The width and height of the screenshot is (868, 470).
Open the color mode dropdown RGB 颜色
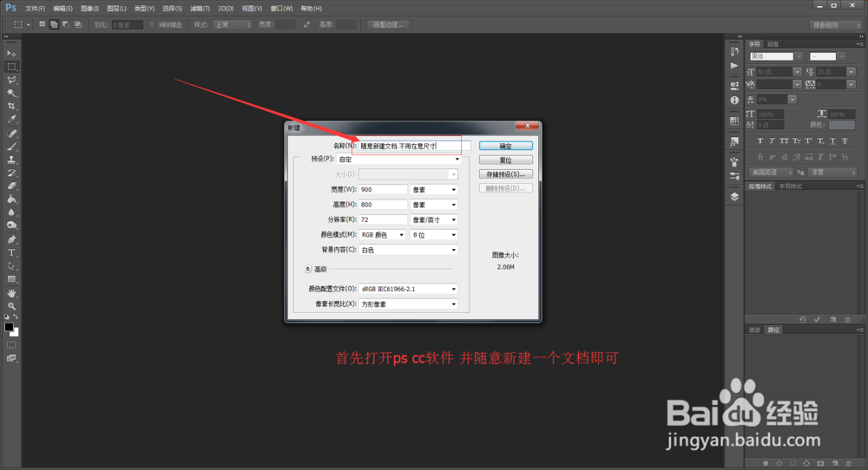pos(382,235)
